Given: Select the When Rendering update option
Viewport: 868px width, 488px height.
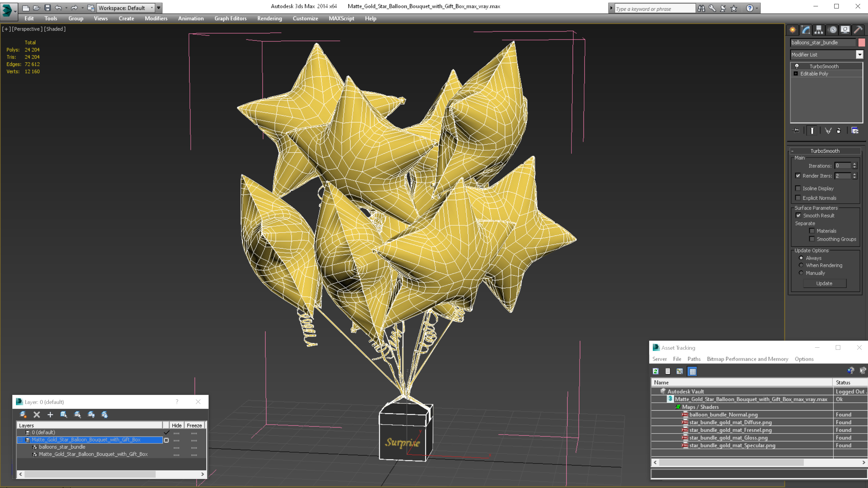Looking at the screenshot, I should (801, 265).
